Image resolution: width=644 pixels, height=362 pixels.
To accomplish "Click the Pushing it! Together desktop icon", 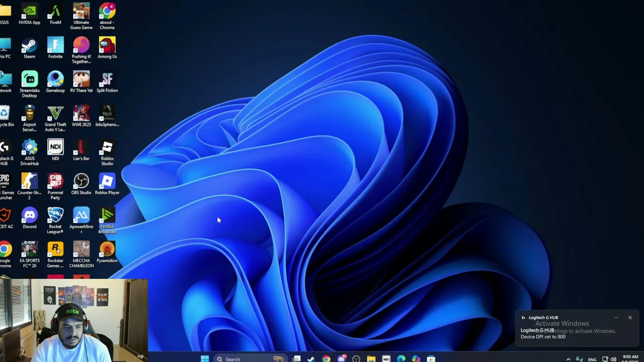I will click(81, 50).
